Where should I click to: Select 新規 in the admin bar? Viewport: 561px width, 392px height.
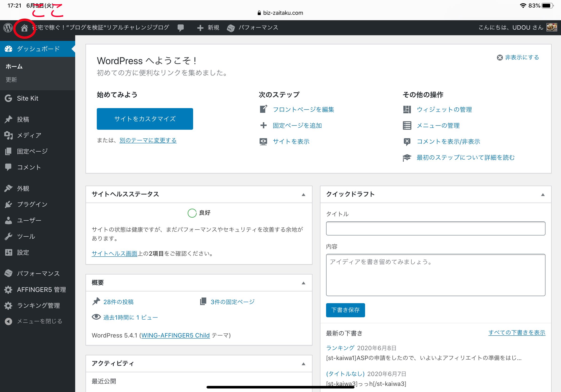pos(213,28)
